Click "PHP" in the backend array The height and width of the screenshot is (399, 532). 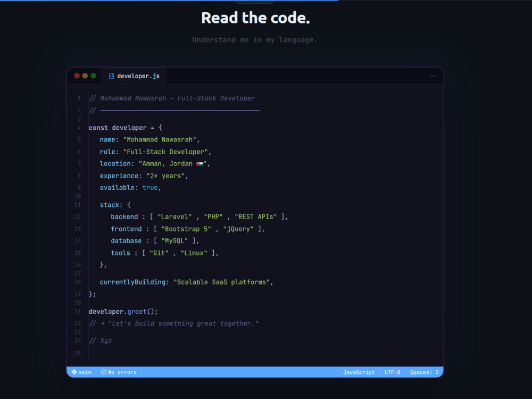click(213, 217)
